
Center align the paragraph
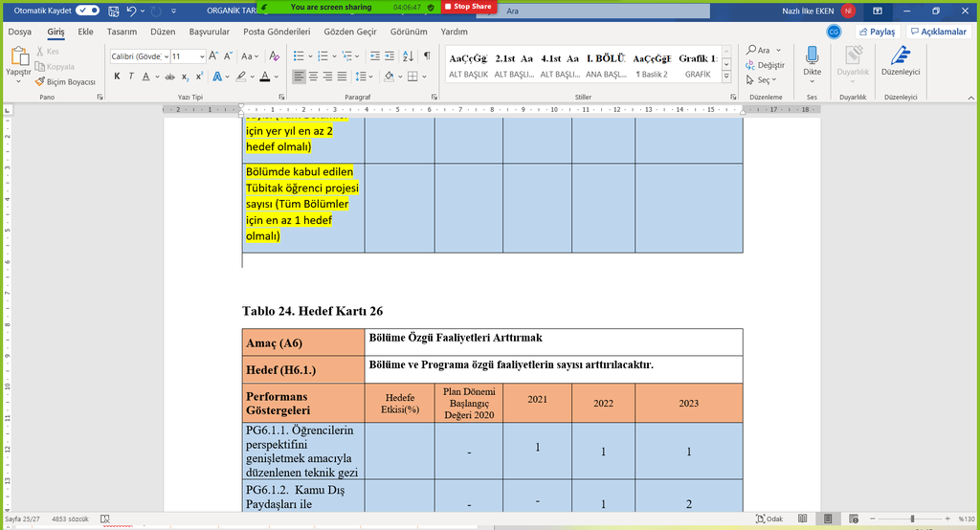click(x=313, y=77)
